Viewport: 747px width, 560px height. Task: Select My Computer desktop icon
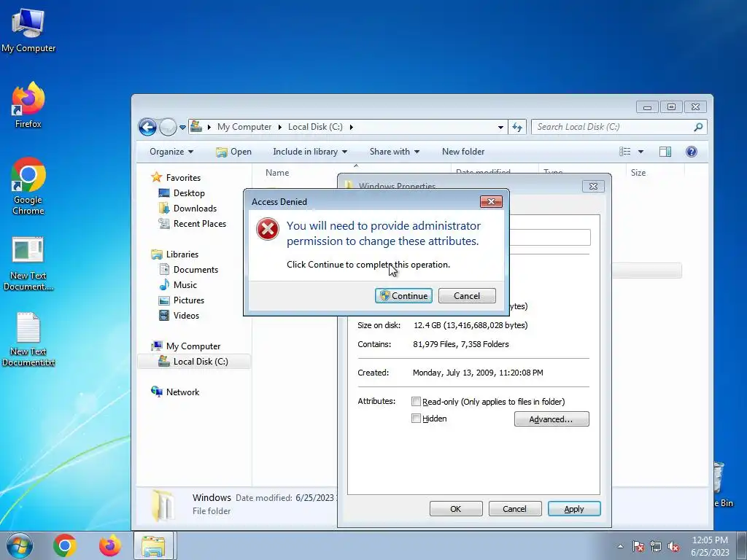pos(28,31)
